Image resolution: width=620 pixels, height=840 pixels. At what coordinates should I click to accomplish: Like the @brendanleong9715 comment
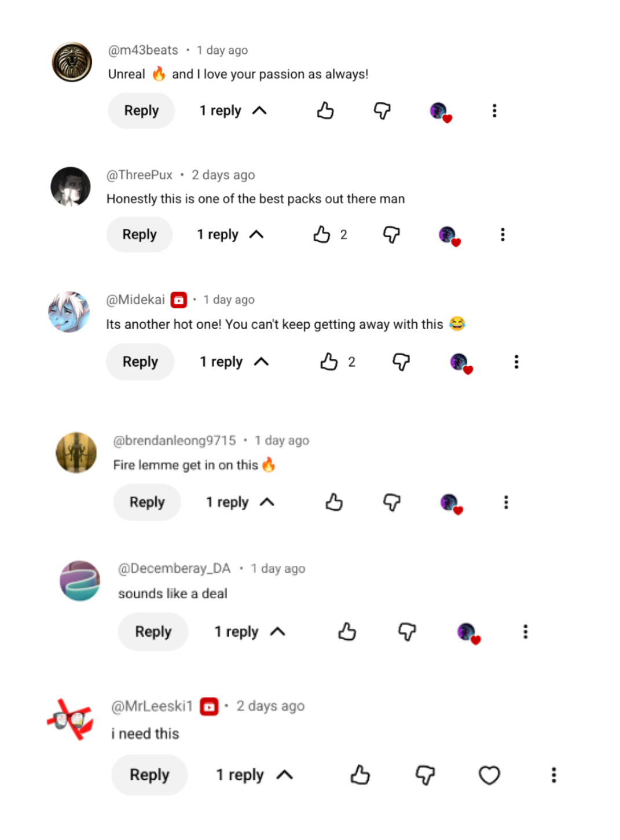tap(334, 502)
